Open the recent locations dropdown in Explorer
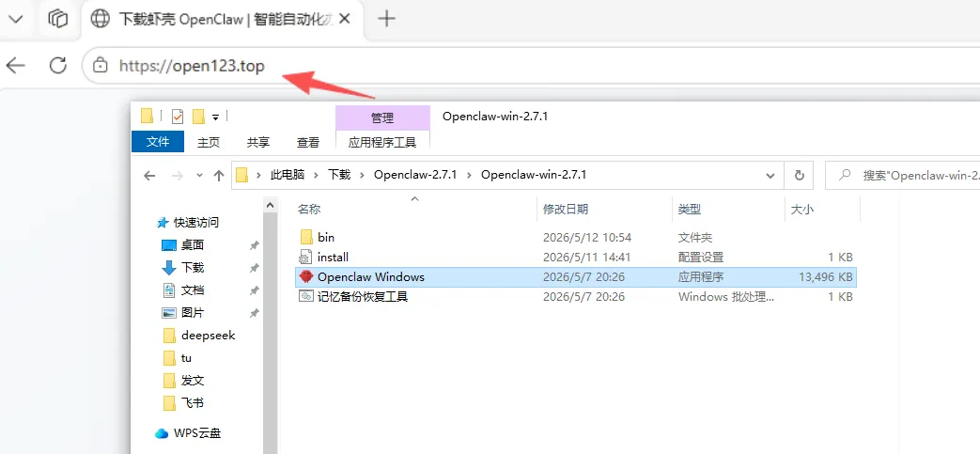 click(x=199, y=176)
